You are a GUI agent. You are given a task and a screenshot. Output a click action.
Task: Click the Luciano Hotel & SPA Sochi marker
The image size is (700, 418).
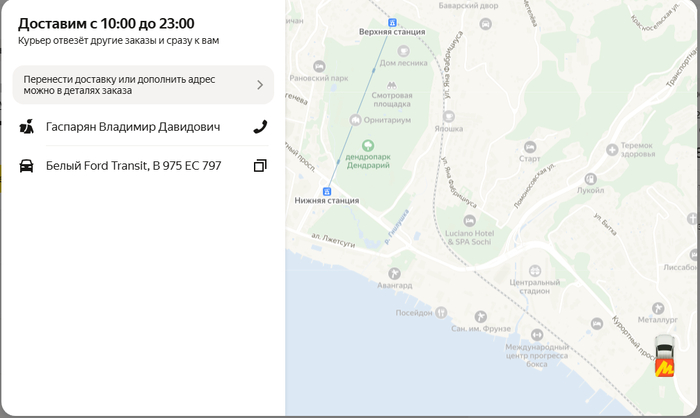click(469, 221)
